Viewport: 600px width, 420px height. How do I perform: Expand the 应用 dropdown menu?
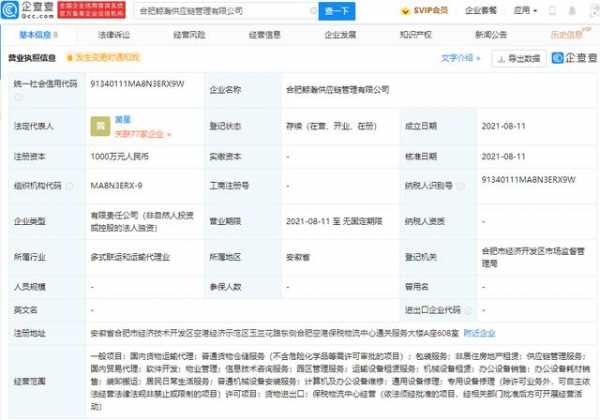coord(524,11)
